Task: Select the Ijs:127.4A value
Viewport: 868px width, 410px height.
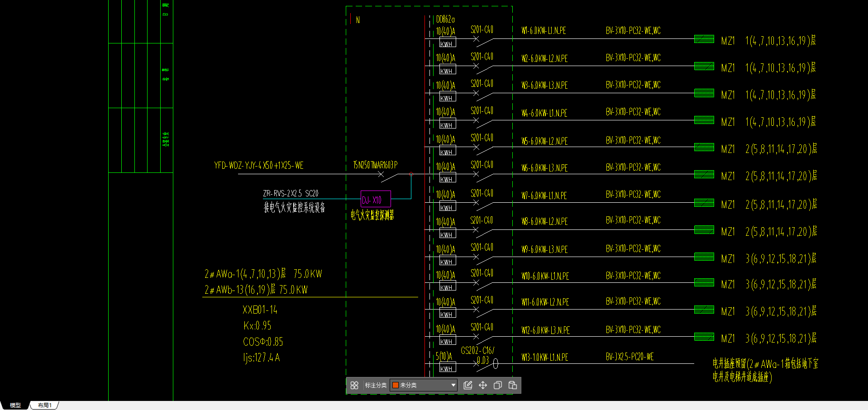Action: tap(262, 358)
